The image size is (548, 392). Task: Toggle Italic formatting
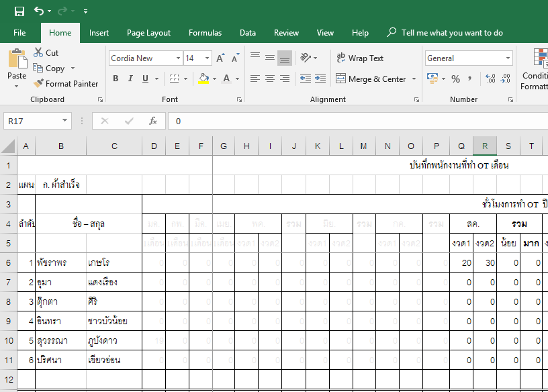130,79
